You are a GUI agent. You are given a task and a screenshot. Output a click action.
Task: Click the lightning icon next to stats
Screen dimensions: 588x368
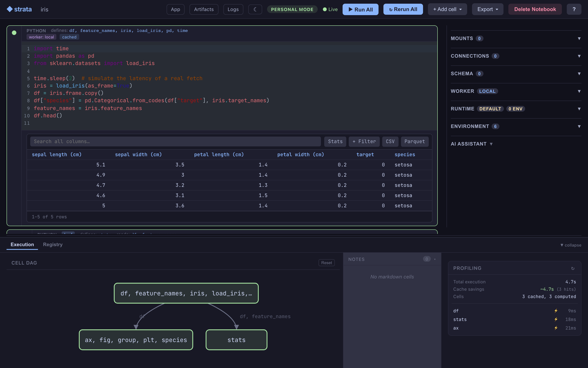(556, 319)
